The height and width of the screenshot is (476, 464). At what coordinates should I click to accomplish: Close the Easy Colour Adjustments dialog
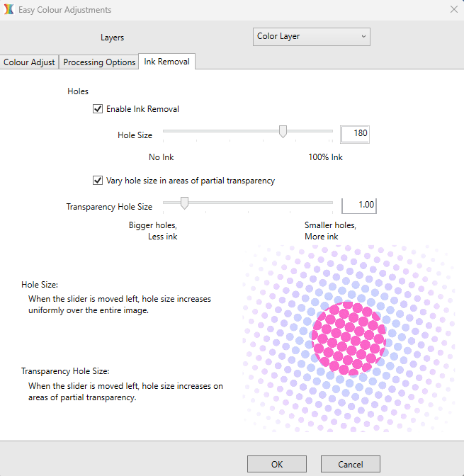pyautogui.click(x=453, y=9)
